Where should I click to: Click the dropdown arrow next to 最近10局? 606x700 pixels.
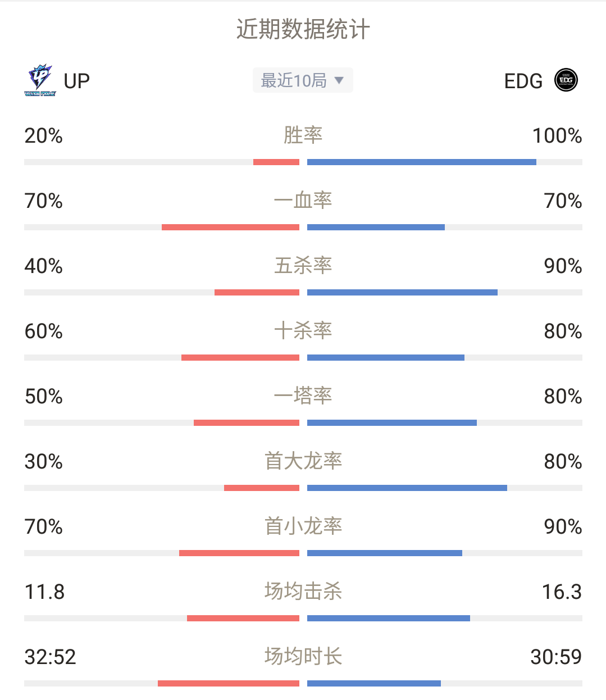coord(339,80)
